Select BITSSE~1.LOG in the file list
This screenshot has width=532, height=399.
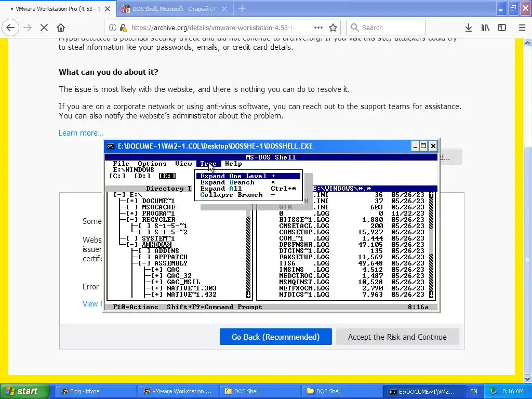coord(304,220)
